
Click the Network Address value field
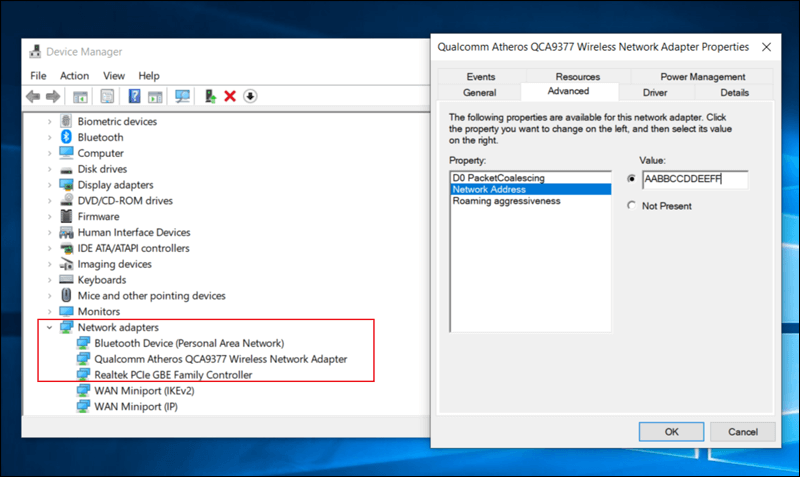(x=695, y=179)
